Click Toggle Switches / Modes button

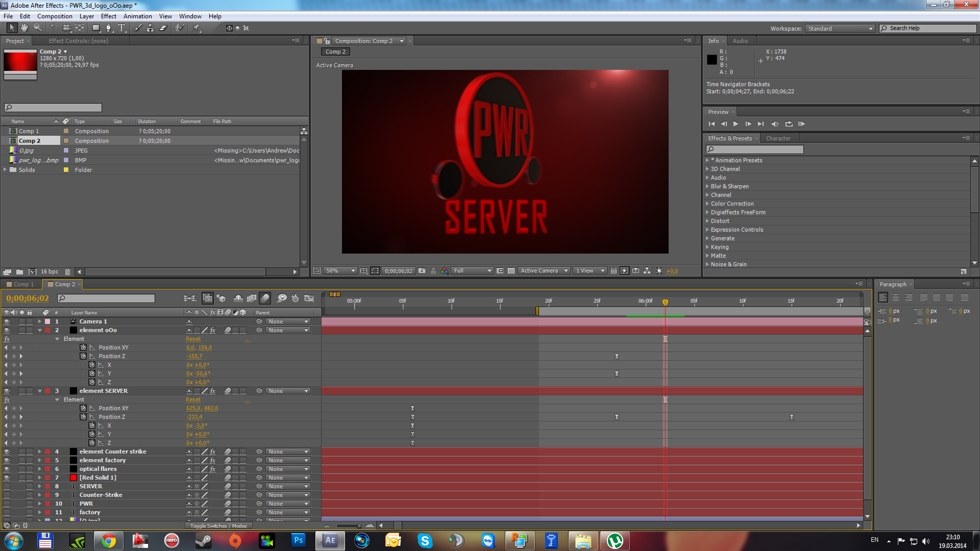[x=218, y=526]
